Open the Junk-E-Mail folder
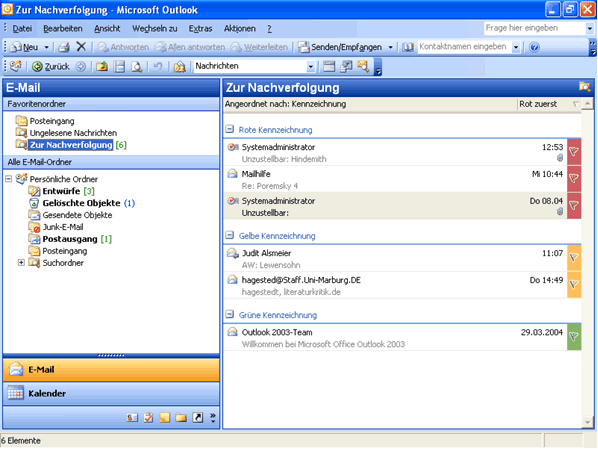The height and width of the screenshot is (449, 598). tap(56, 227)
